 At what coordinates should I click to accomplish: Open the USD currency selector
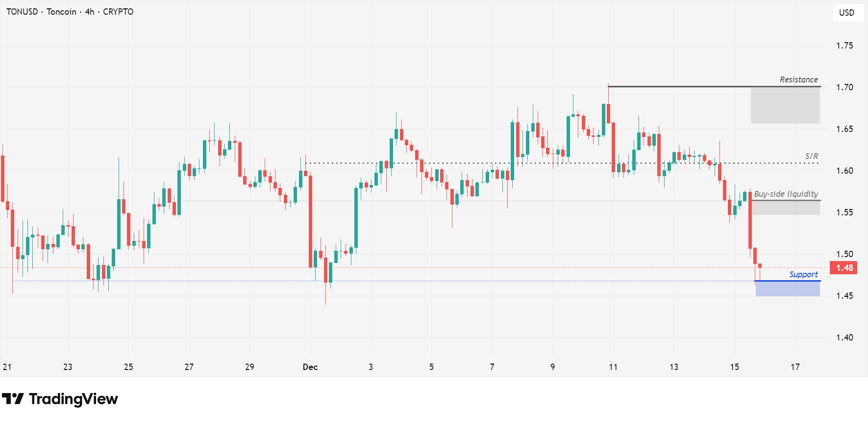(846, 13)
